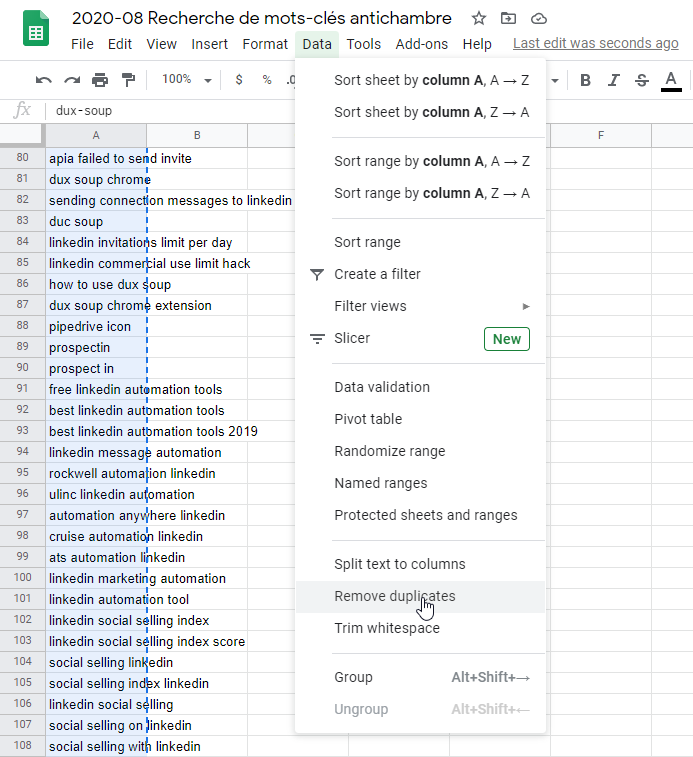Open the Insert menu
Viewport: 693px width, 757px height.
click(210, 44)
